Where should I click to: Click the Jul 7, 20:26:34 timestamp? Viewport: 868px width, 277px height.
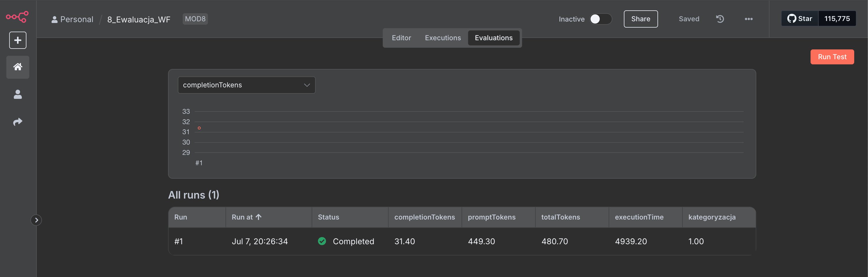(x=260, y=241)
